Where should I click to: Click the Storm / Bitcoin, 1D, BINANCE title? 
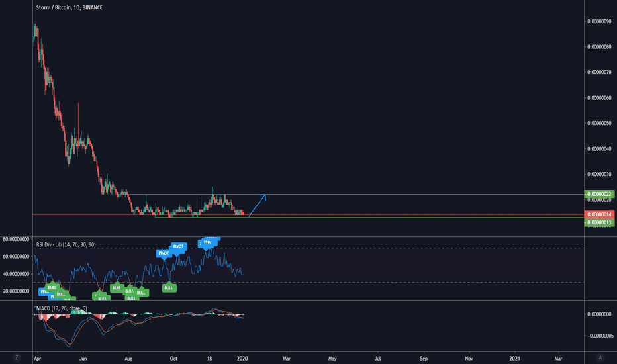click(x=70, y=7)
